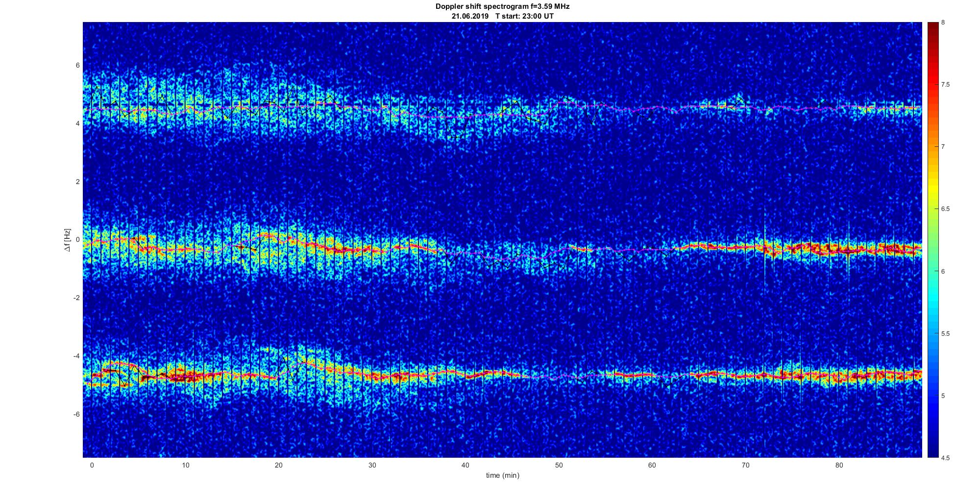This screenshot has height=491, width=980.
Task: Click y-axis tick label '2'
Action: pyautogui.click(x=78, y=182)
